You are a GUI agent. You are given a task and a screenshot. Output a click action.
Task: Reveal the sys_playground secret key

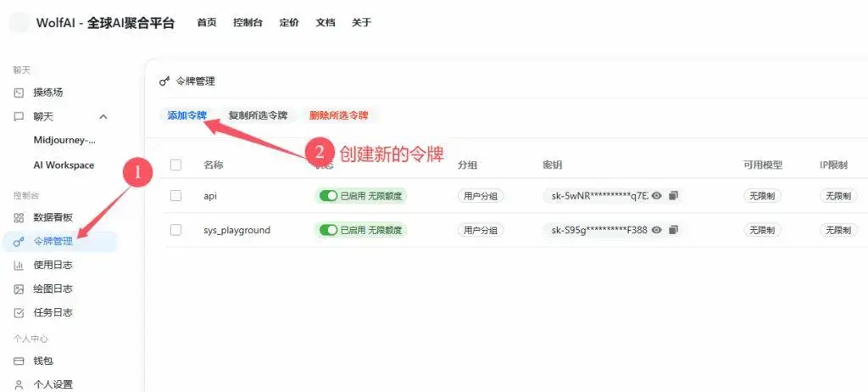pos(657,230)
